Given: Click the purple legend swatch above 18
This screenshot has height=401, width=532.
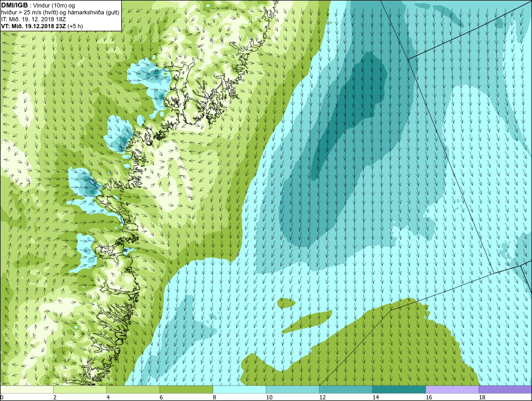Looking at the screenshot, I should tap(505, 389).
